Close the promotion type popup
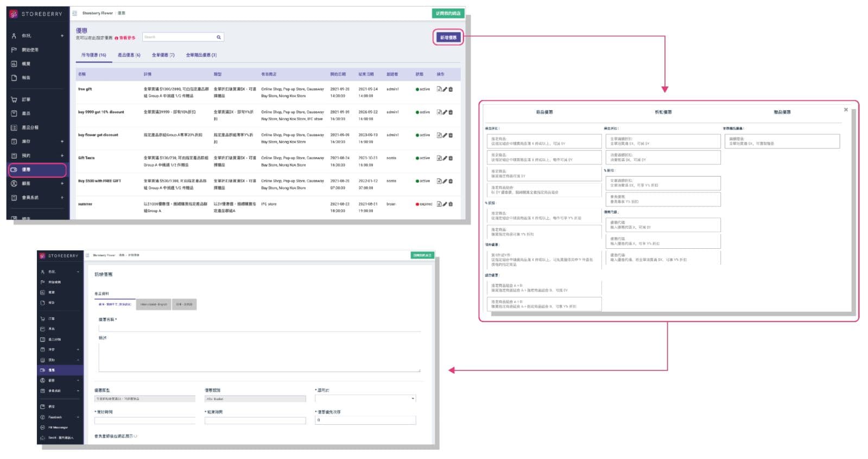The image size is (868, 459). pyautogui.click(x=846, y=110)
